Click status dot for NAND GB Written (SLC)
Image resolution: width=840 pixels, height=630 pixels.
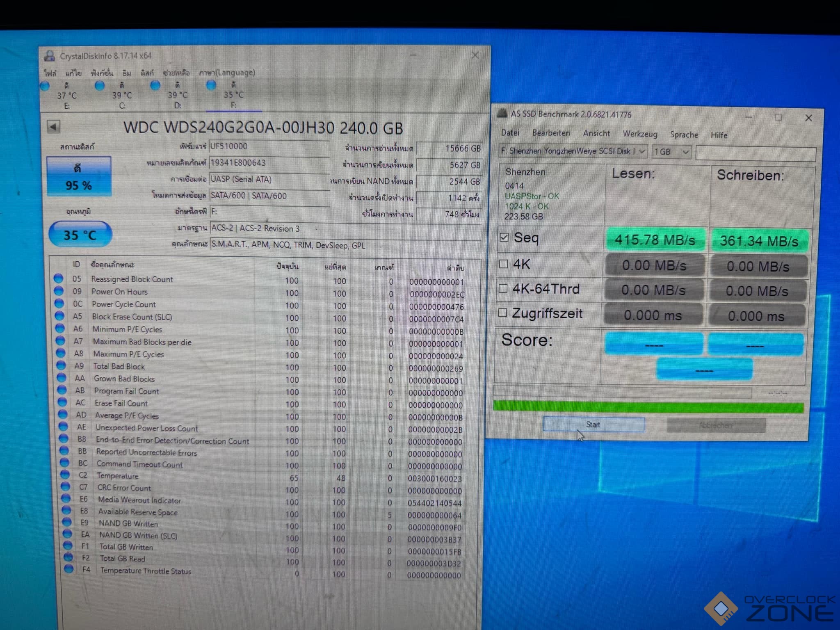coord(68,534)
